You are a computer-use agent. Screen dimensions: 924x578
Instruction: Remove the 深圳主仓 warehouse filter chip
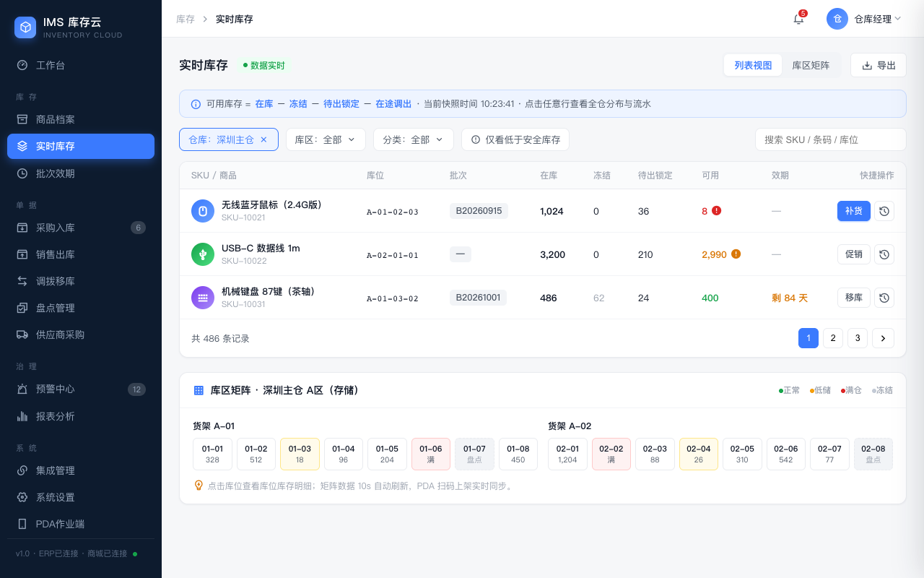263,139
